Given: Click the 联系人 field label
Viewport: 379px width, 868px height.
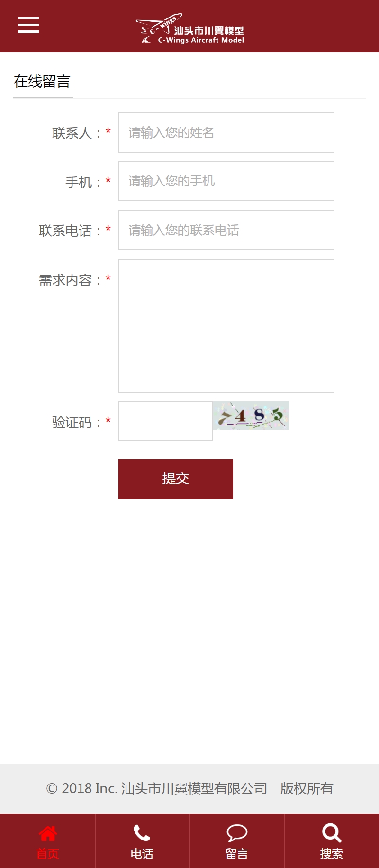Looking at the screenshot, I should (72, 133).
